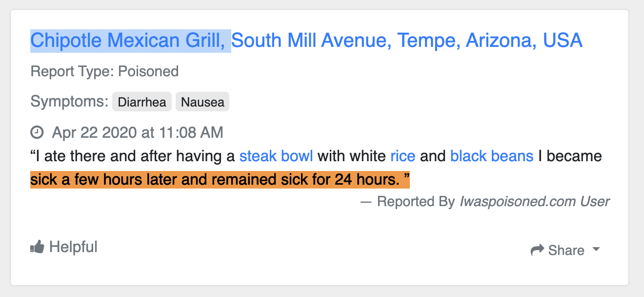Viewport: 644px width, 297px height.
Task: Open the Chipotle Mexican Grill report page
Action: click(129, 40)
